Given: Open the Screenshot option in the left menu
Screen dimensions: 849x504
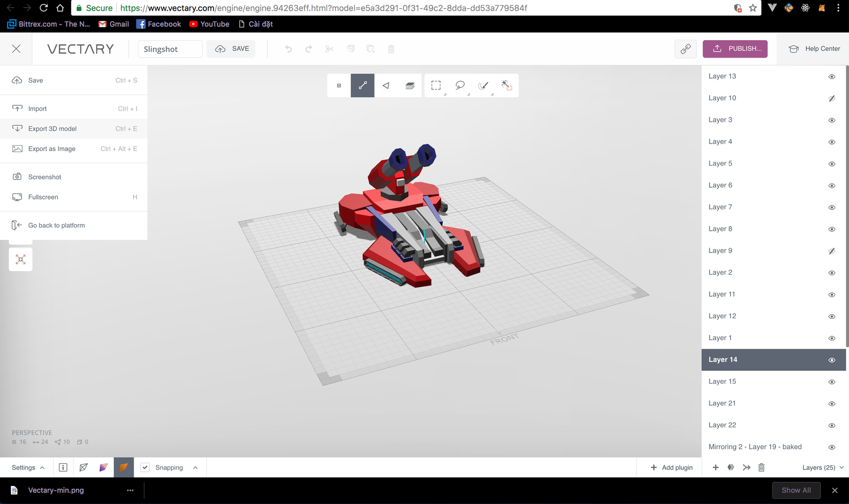Looking at the screenshot, I should click(x=44, y=177).
